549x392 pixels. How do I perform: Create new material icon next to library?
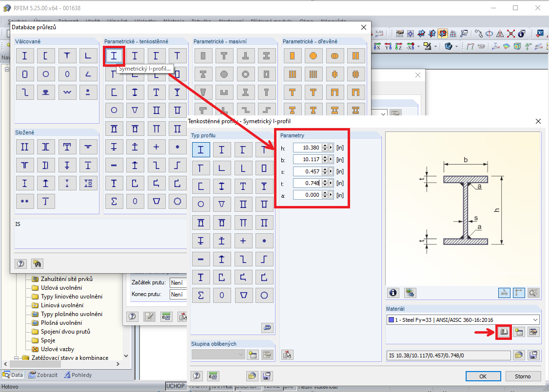(x=519, y=332)
